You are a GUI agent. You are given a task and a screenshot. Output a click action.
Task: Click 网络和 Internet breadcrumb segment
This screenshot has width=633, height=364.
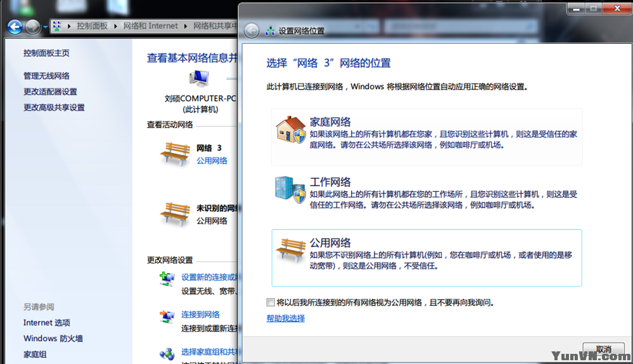click(150, 26)
